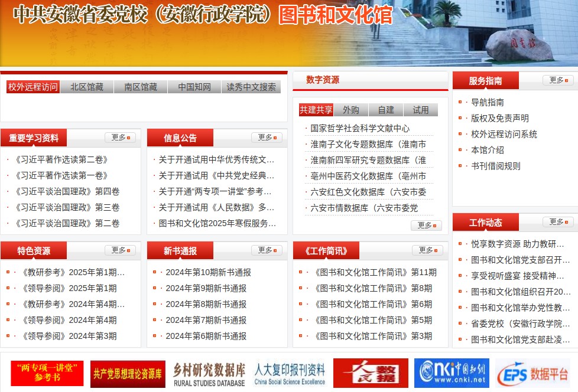Viewport: 578px width, 392px height.
Task: Click 更多 below the 共建共享 database list
Action: pyautogui.click(x=426, y=226)
